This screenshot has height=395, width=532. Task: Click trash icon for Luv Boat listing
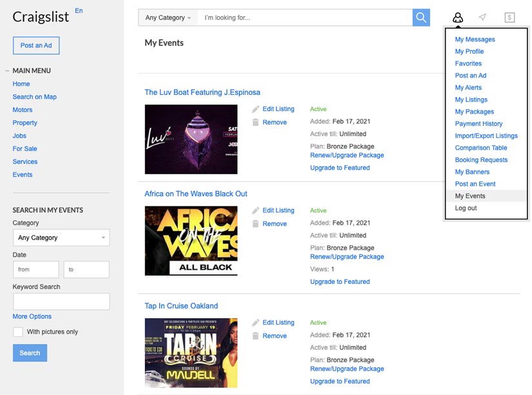coord(256,122)
